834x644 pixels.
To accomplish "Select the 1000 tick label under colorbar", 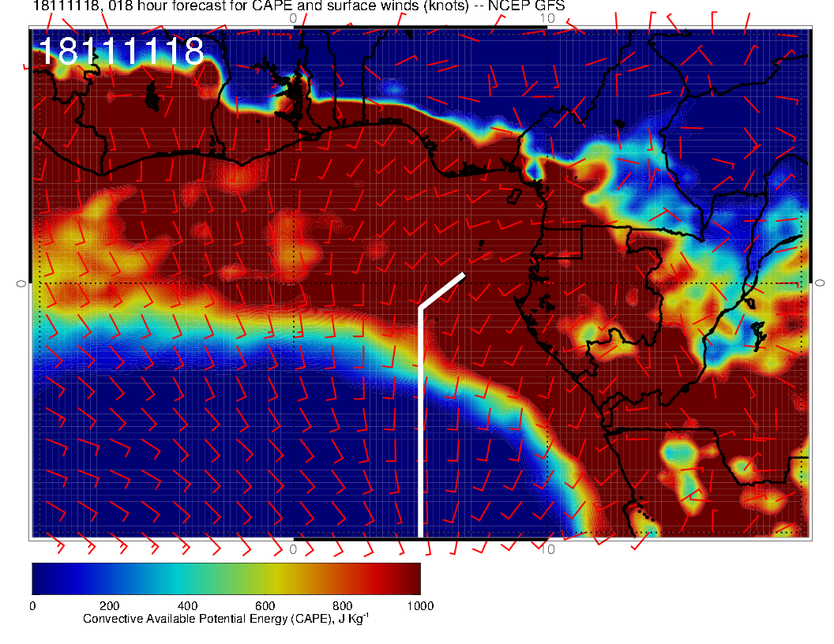I will tap(419, 605).
